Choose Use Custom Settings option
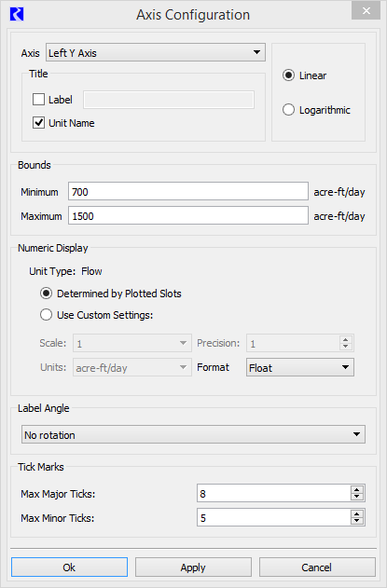The height and width of the screenshot is (588, 387). click(x=46, y=315)
